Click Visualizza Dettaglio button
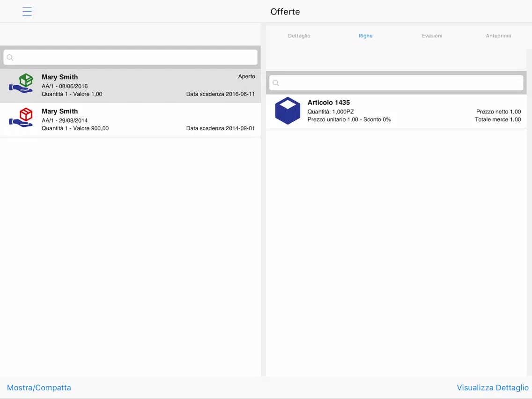The width and height of the screenshot is (532, 399). [493, 387]
